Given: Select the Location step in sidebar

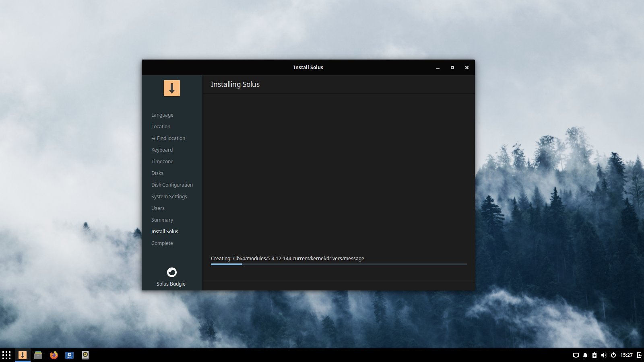Looking at the screenshot, I should (161, 127).
